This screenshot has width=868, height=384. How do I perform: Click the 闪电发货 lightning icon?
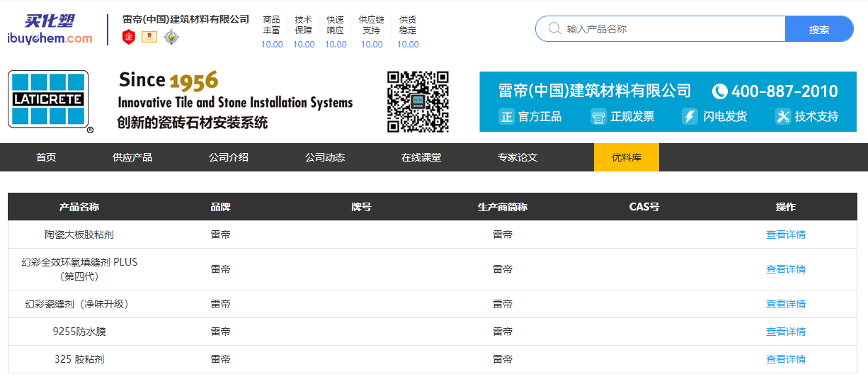[690, 117]
